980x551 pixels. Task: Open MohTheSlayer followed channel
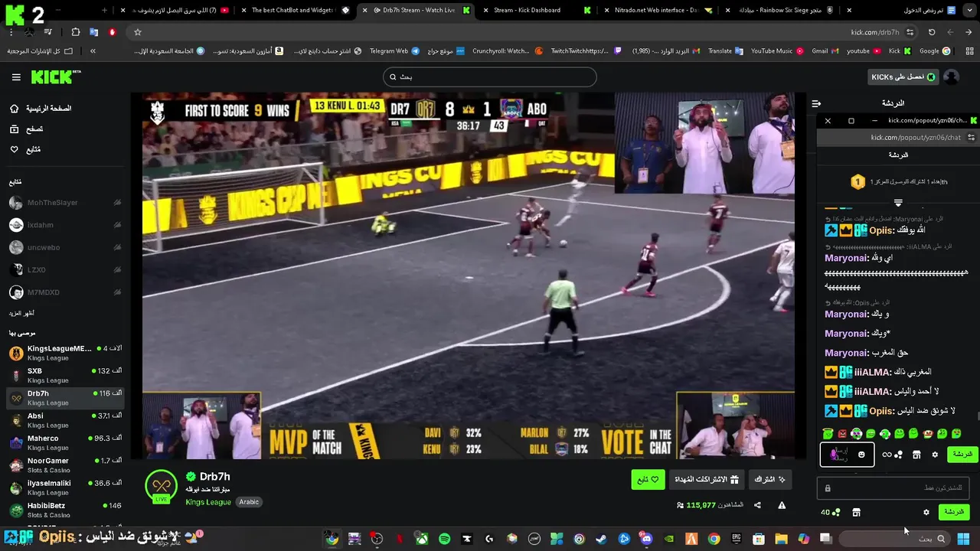click(65, 203)
